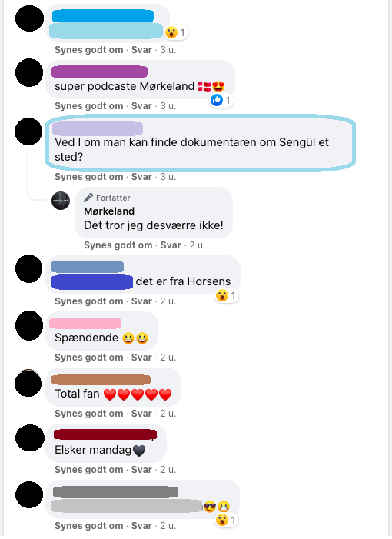Viewport: 392px width, 539px height.
Task: Reply to the Sengül documentary question
Action: [x=141, y=177]
